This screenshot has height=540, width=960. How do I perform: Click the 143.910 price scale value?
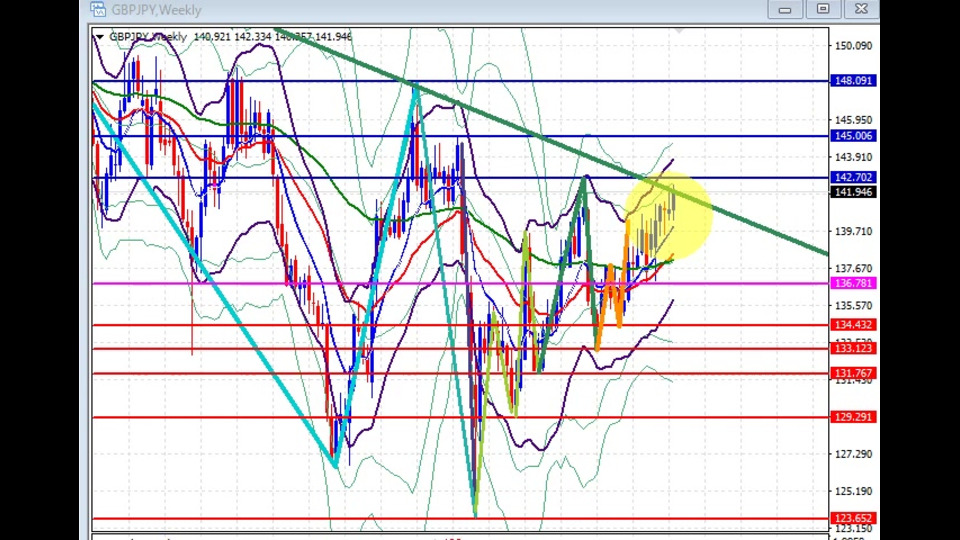(853, 157)
